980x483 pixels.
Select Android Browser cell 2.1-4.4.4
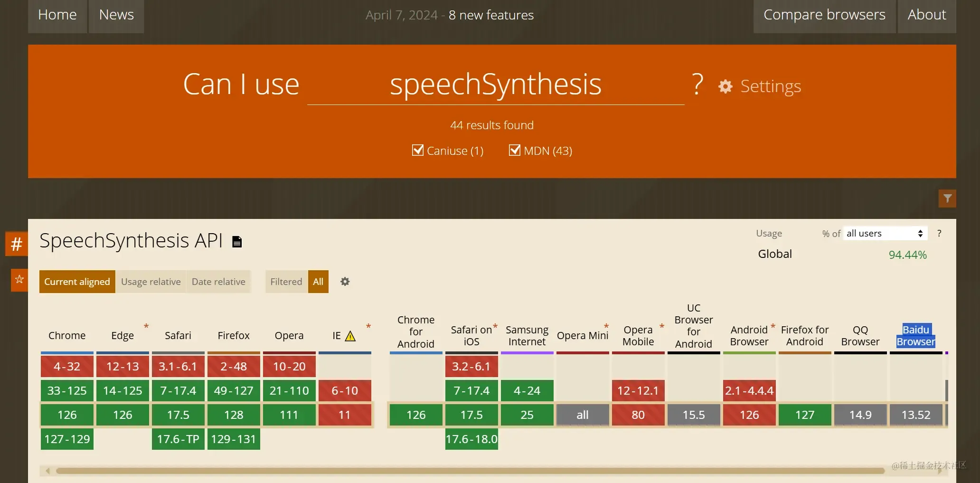[749, 390]
